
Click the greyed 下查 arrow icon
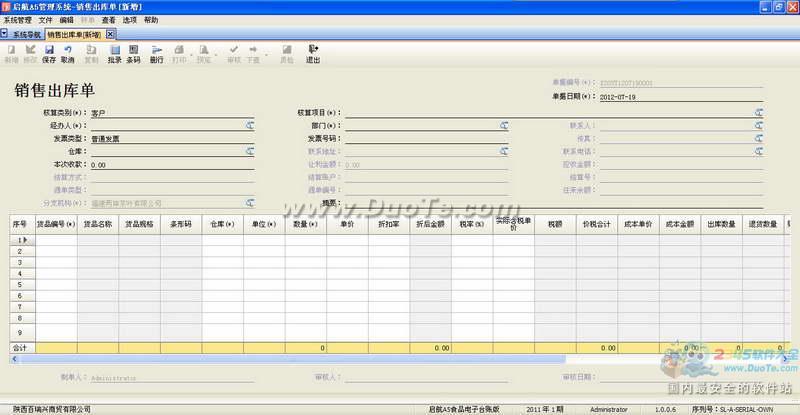point(253,50)
